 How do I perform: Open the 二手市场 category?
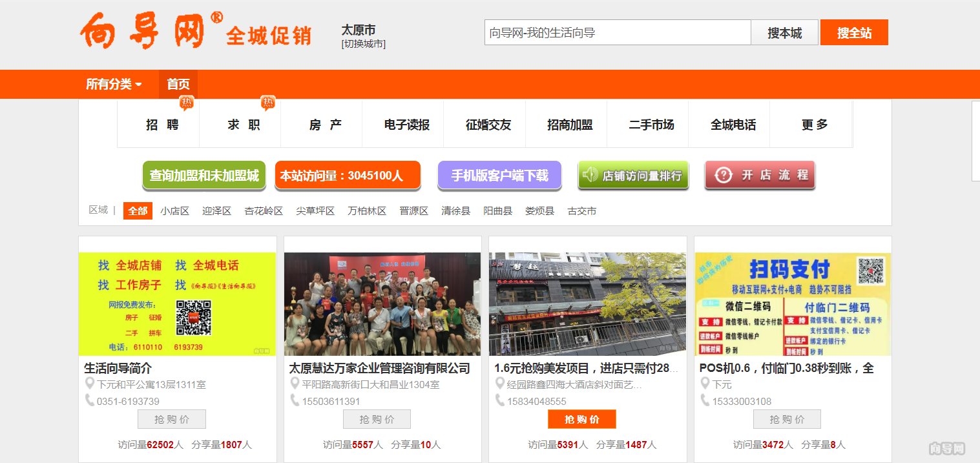tap(651, 125)
